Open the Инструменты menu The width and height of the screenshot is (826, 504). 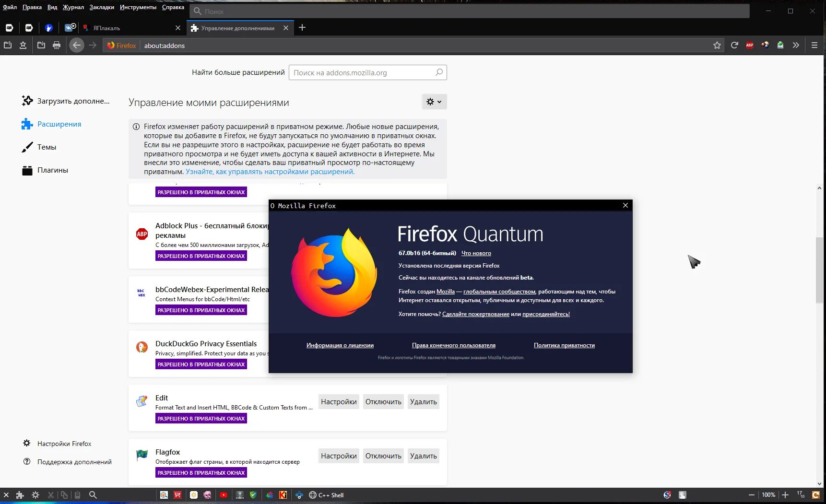click(x=138, y=7)
